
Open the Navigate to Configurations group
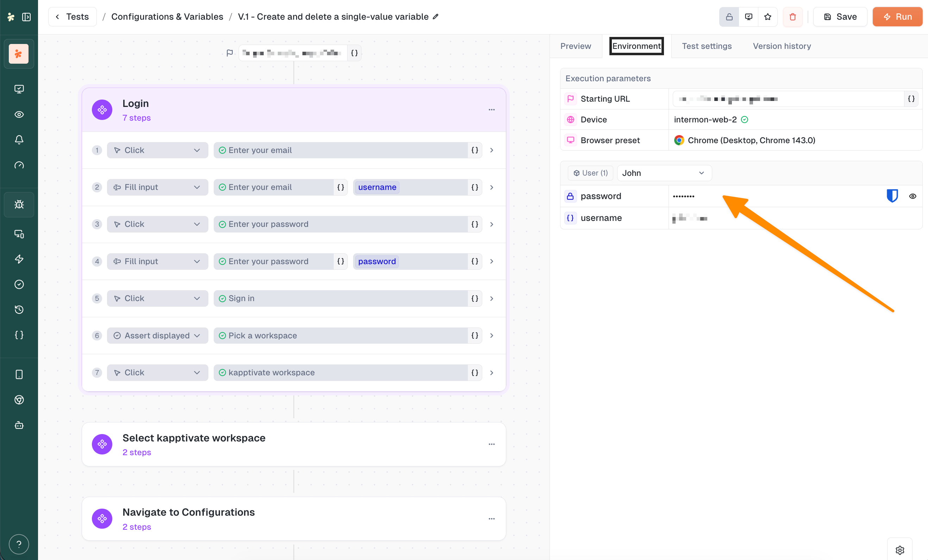[x=293, y=518]
